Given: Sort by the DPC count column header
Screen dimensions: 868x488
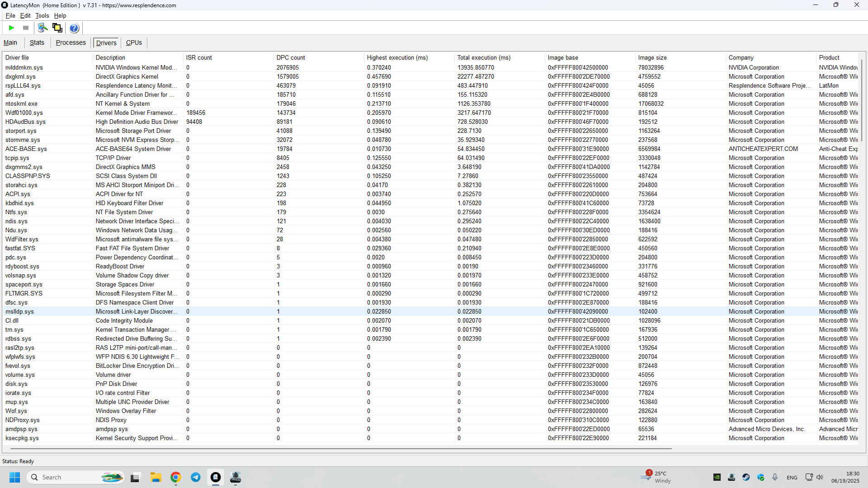Looking at the screenshot, I should click(x=319, y=57).
